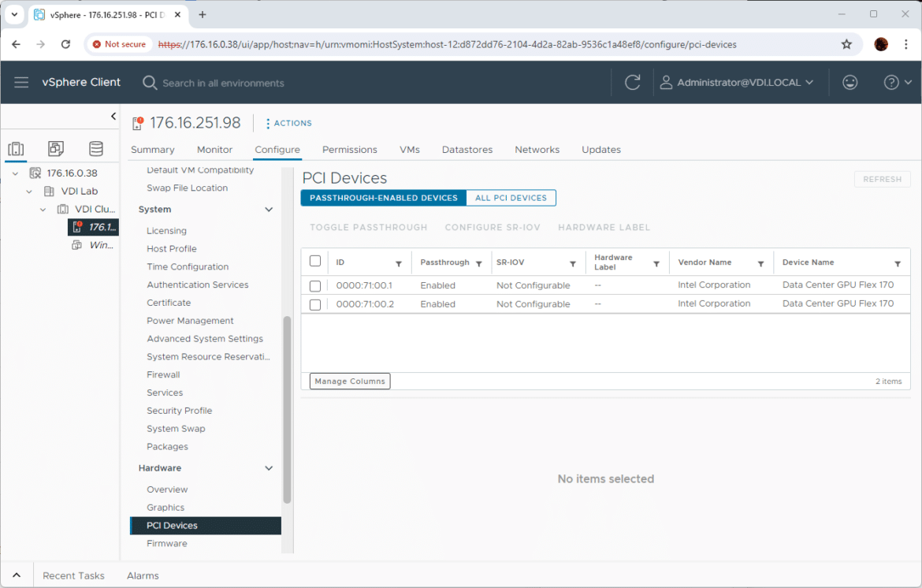This screenshot has width=922, height=588.
Task: Open the Chrome three-dot menu
Action: click(905, 44)
